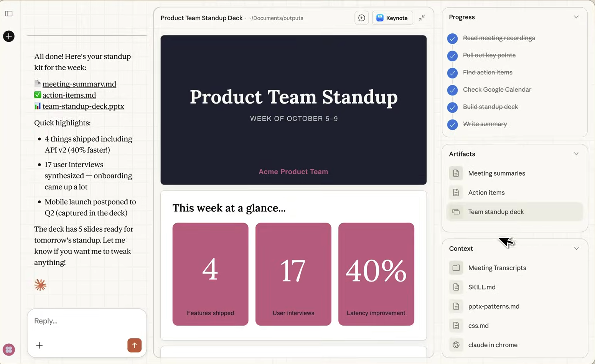Collapse the preview with shrink arrows icon
This screenshot has height=364, width=595.
pos(422,18)
